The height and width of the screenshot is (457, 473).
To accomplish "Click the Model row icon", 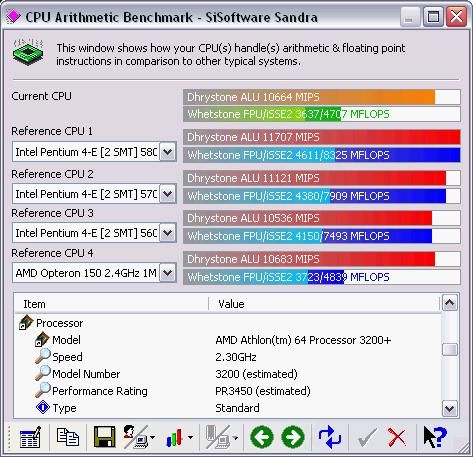I will [42, 340].
